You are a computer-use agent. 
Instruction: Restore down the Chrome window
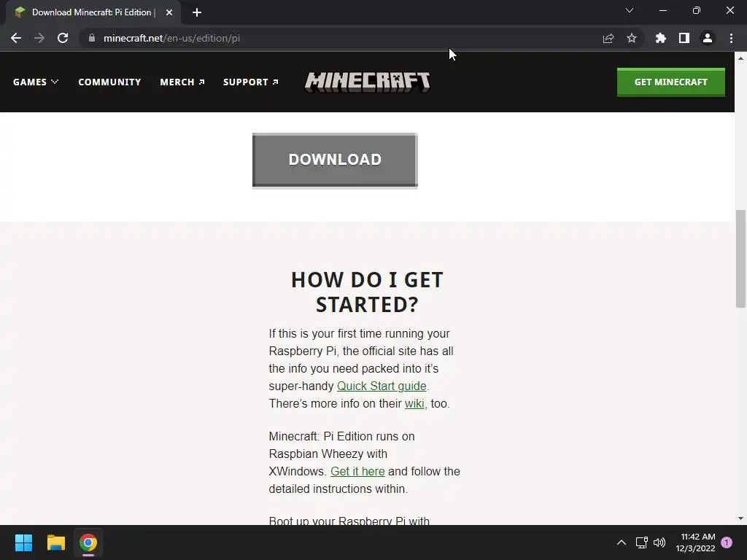coord(697,10)
